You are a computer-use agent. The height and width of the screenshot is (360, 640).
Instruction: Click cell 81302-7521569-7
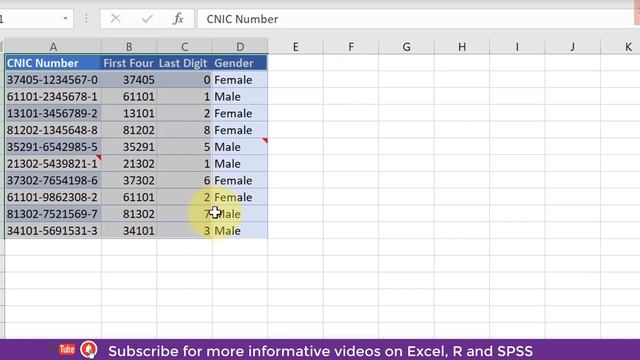tap(53, 213)
